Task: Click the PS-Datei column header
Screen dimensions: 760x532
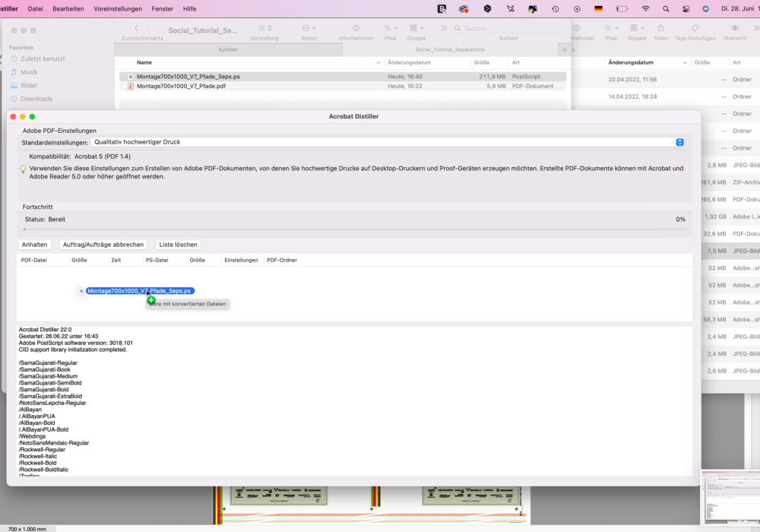Action: pos(157,260)
